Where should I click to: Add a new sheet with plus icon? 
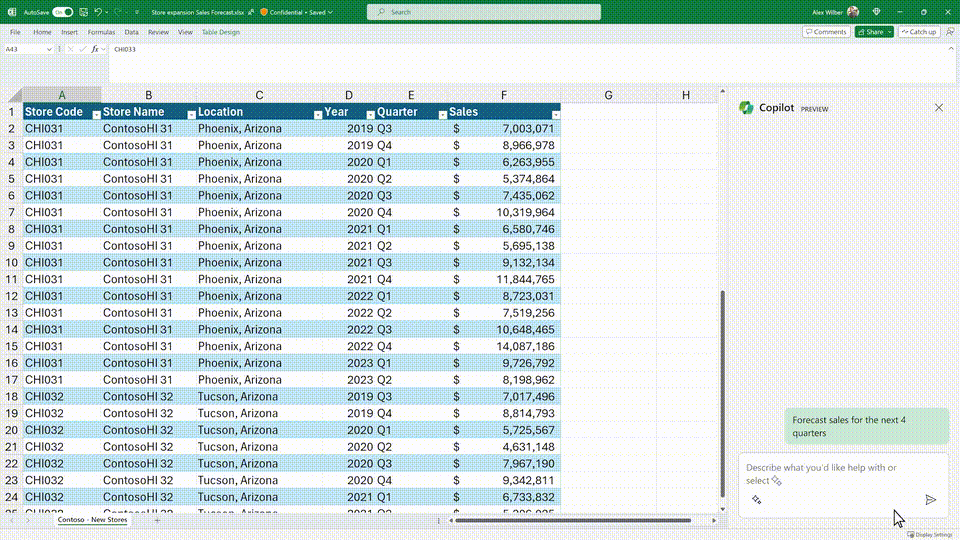tap(157, 520)
